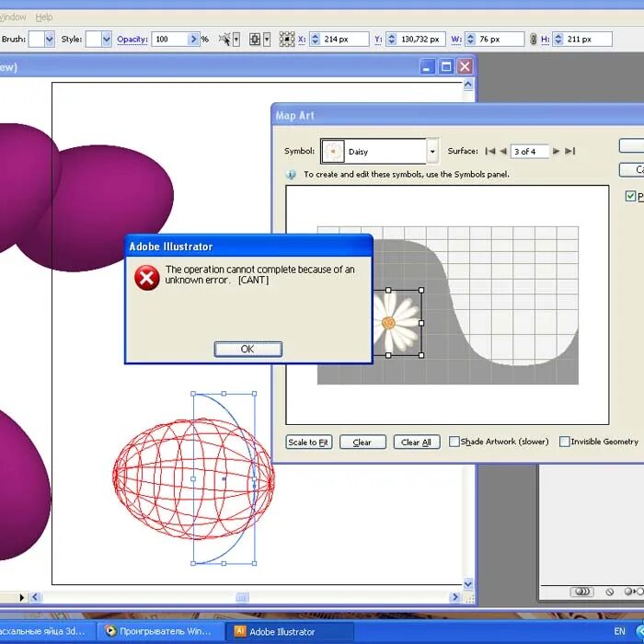Click the X coordinate stepper
The height and width of the screenshot is (644, 644).
coord(315,40)
